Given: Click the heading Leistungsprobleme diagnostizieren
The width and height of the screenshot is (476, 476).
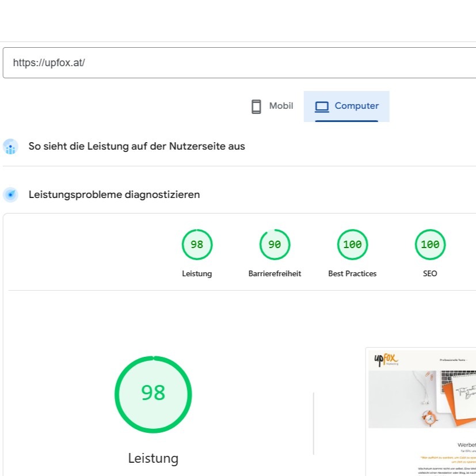Looking at the screenshot, I should coord(114,195).
